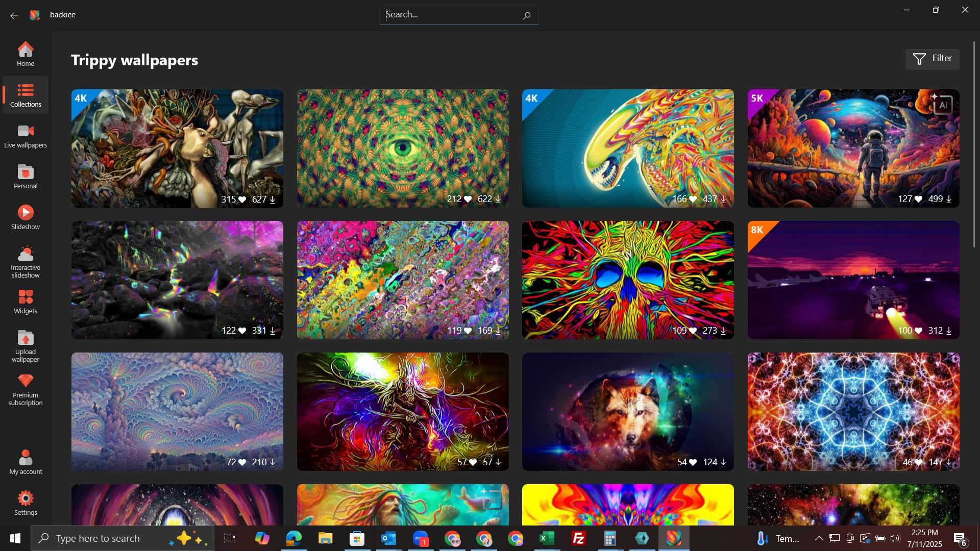Download the wallpaper with 627 downloads
This screenshot has height=551, width=980.
coord(273,199)
